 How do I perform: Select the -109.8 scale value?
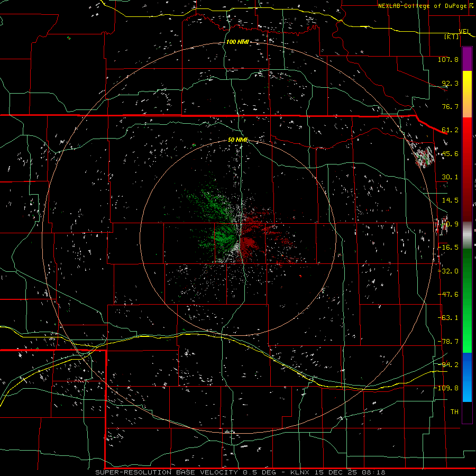click(446, 388)
